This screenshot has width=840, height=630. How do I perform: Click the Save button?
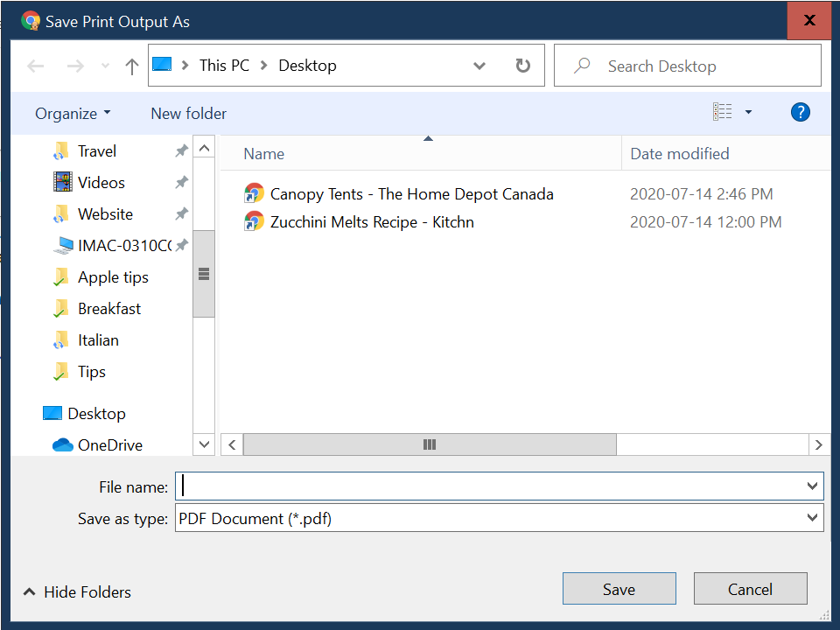coord(619,589)
